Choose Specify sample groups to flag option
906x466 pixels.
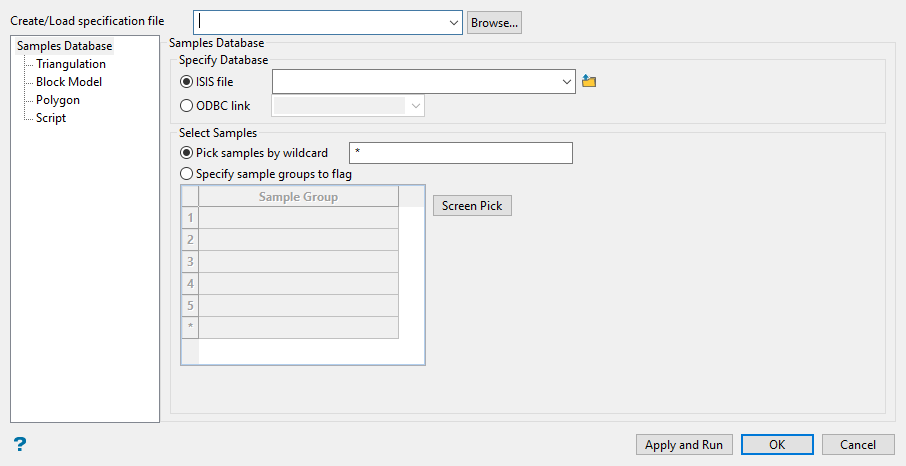[x=186, y=173]
